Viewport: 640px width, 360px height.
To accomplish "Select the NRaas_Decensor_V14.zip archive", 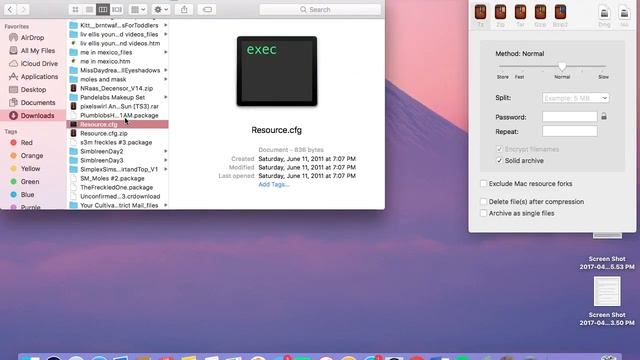I will pos(117,88).
